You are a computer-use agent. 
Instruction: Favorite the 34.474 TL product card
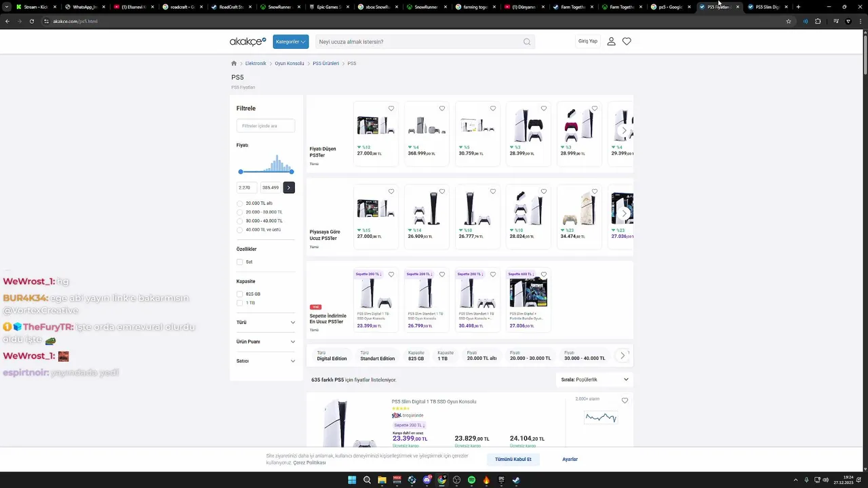pos(595,191)
